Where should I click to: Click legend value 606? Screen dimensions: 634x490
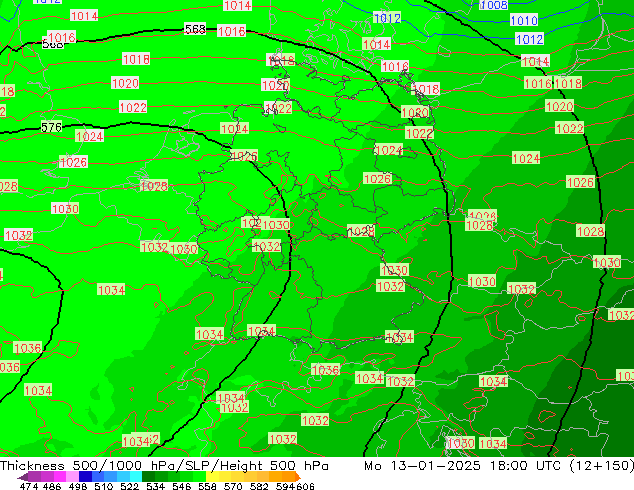(x=305, y=486)
